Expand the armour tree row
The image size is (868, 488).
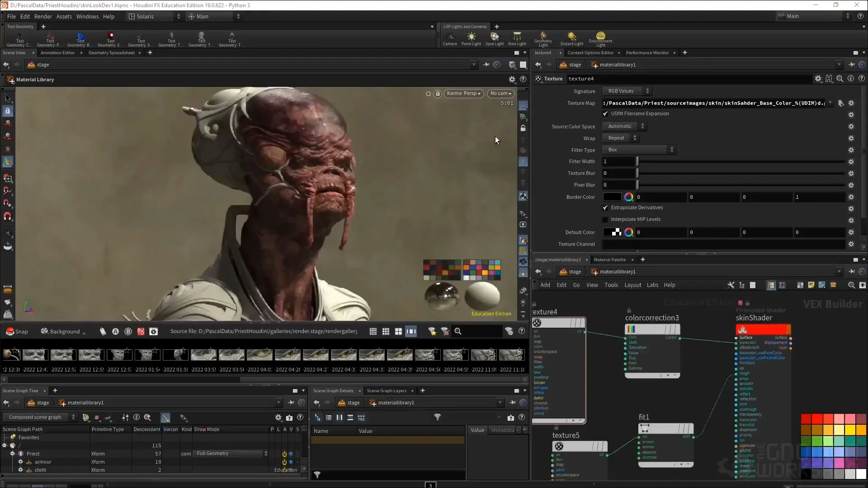(20, 462)
